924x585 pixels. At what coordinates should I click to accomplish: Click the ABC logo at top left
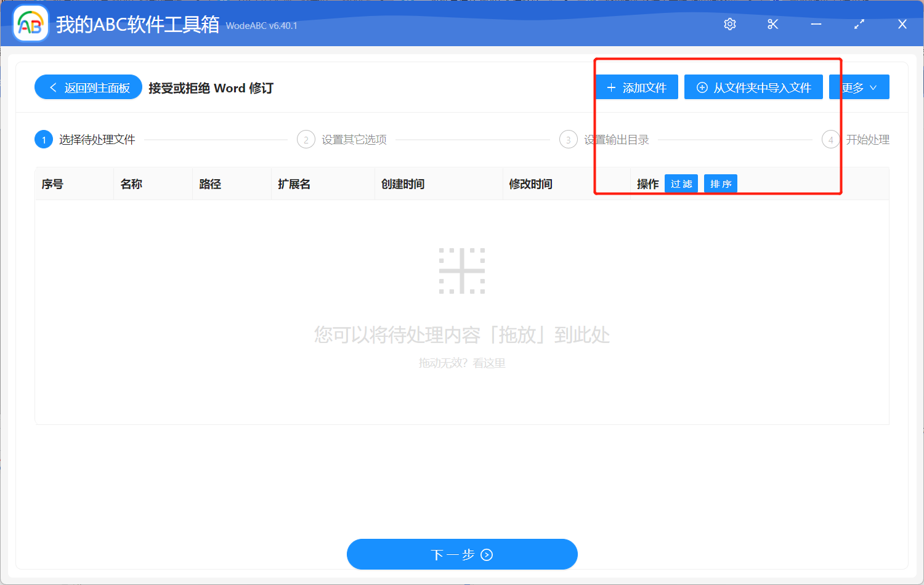click(30, 23)
